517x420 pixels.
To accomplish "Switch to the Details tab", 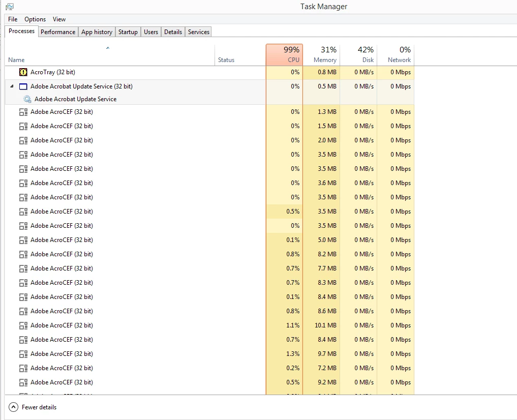I will tap(173, 32).
